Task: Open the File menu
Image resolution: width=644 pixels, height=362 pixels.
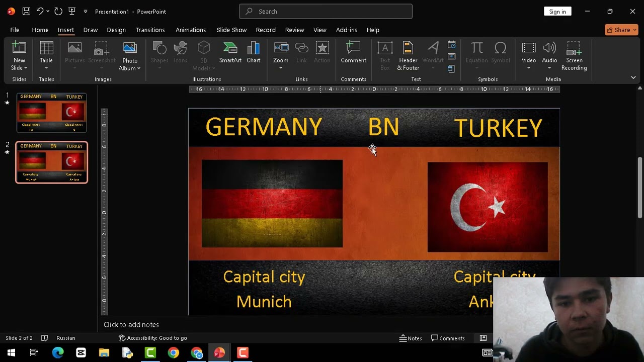Action: [x=15, y=30]
